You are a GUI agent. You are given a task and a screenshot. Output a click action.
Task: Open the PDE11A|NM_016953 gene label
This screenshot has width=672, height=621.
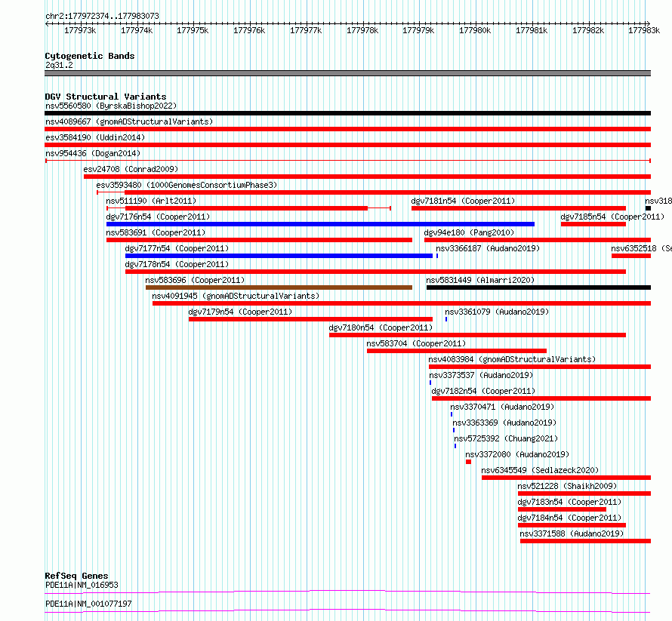point(82,585)
